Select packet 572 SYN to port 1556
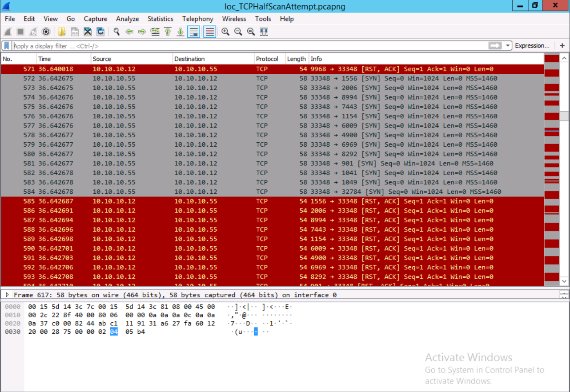Viewport: 570px width, 392px height. 272,78
